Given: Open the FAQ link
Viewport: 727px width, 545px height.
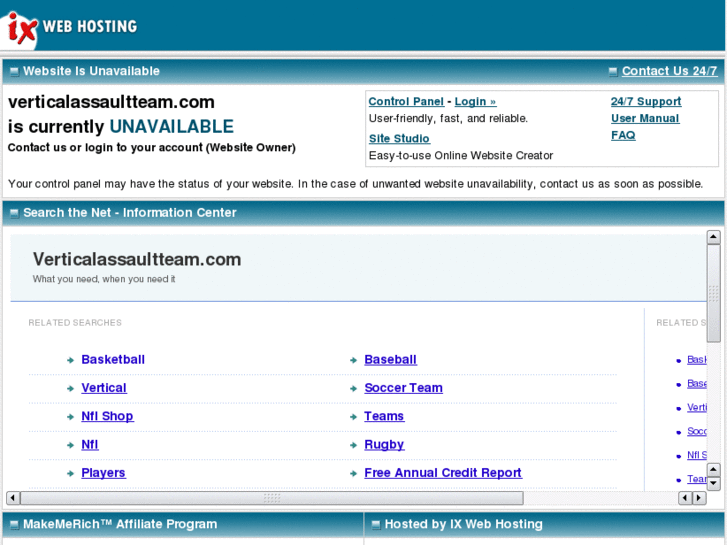Looking at the screenshot, I should pyautogui.click(x=623, y=135).
